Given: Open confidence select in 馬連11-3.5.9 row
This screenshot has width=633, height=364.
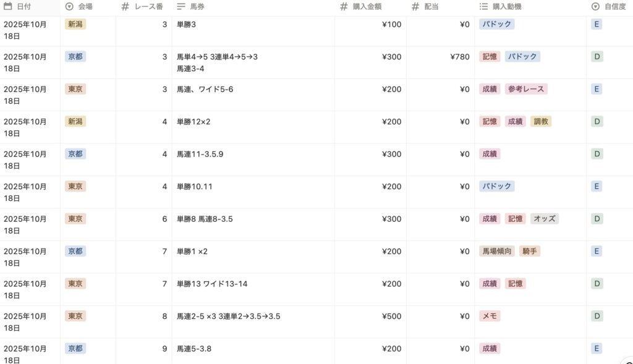Looking at the screenshot, I should click(597, 154).
